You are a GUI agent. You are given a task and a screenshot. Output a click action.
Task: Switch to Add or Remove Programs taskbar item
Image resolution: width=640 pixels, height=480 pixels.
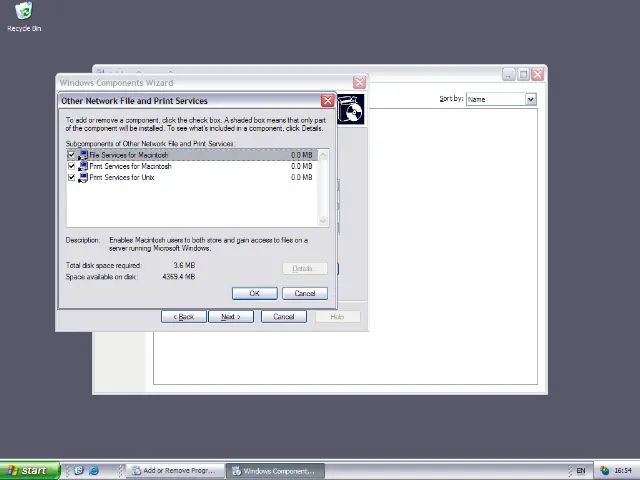coord(172,470)
